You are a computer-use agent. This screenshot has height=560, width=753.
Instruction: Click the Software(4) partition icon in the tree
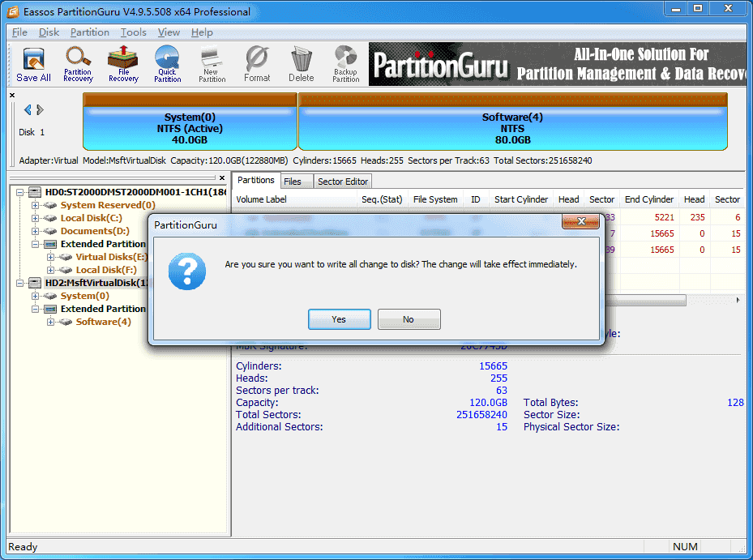tap(66, 323)
